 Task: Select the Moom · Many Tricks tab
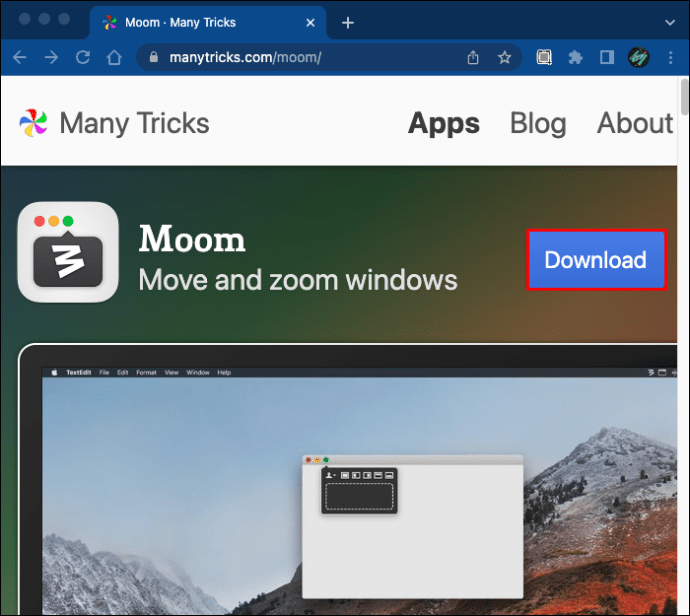208,22
